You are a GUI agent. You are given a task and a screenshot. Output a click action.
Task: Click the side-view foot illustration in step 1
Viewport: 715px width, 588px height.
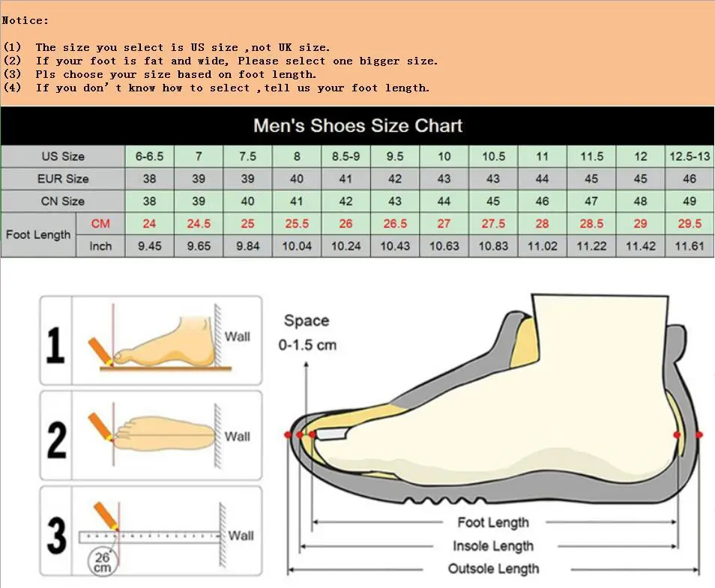[x=165, y=343]
